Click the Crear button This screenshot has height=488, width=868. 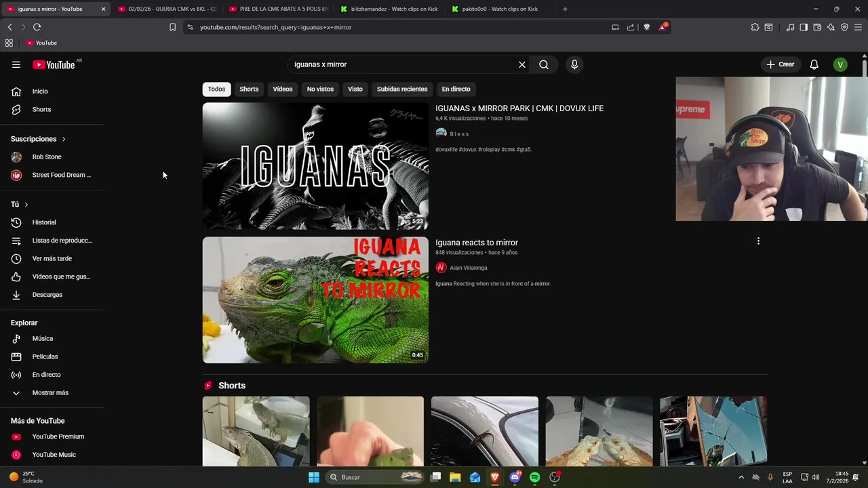(x=780, y=64)
